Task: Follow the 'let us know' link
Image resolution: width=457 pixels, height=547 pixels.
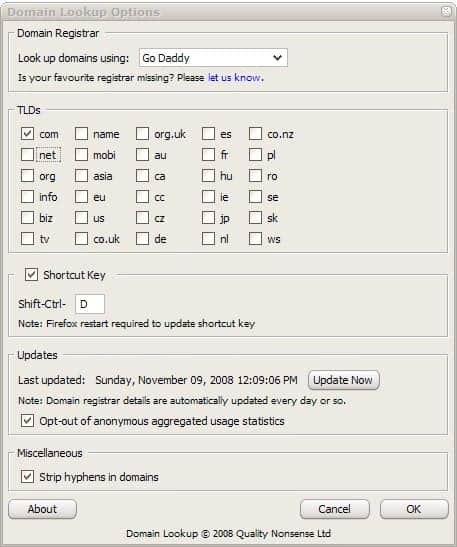Action: [x=234, y=77]
